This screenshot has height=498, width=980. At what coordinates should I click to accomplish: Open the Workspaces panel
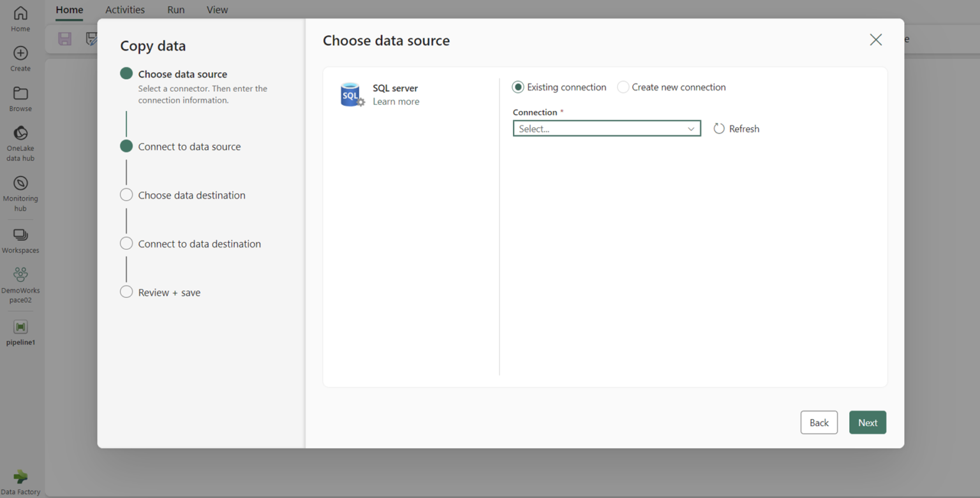pyautogui.click(x=20, y=236)
